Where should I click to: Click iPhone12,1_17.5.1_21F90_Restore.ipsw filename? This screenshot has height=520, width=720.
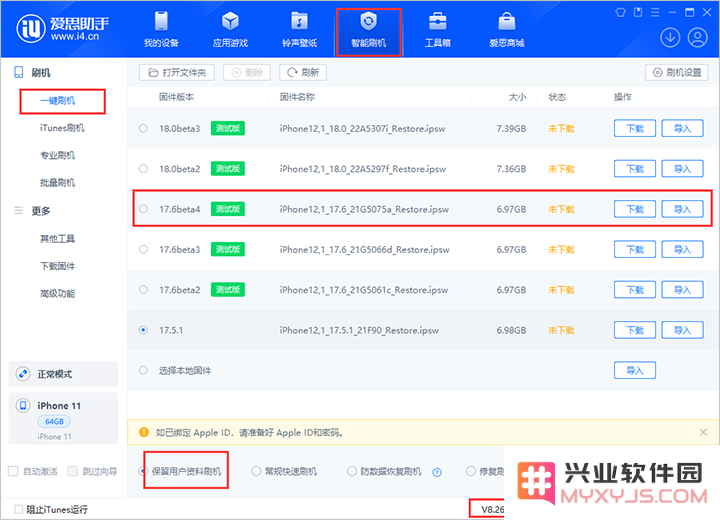coord(359,330)
